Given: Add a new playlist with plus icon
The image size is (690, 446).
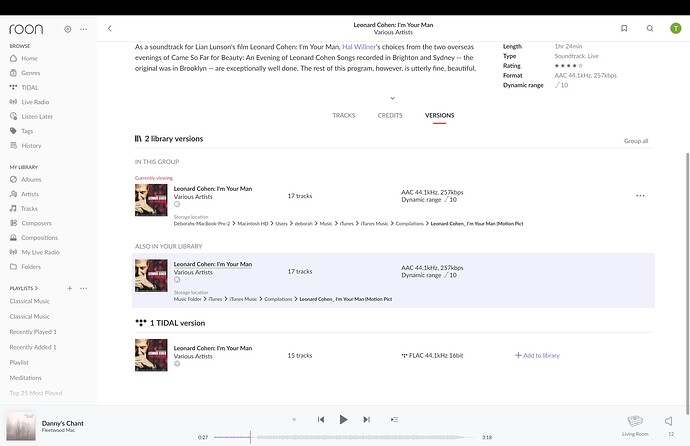Looking at the screenshot, I should 70,288.
